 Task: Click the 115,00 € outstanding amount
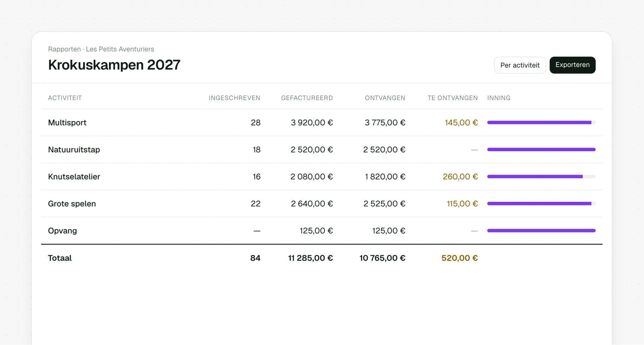(462, 204)
